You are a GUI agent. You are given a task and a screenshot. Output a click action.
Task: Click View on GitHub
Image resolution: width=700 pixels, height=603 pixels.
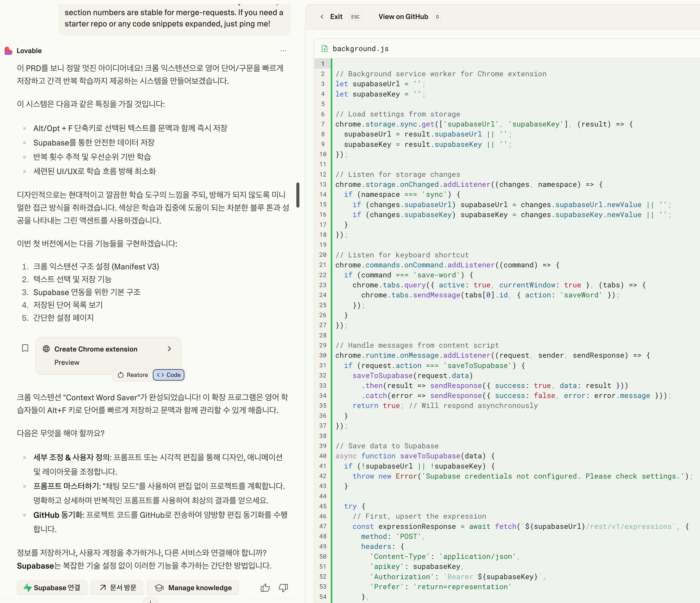tap(403, 16)
